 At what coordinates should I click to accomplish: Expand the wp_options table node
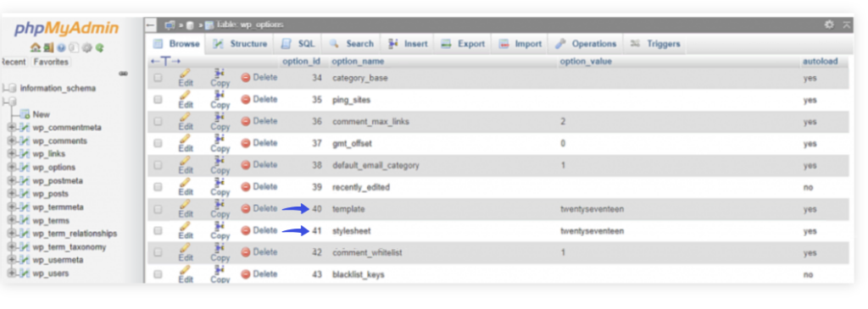12,168
